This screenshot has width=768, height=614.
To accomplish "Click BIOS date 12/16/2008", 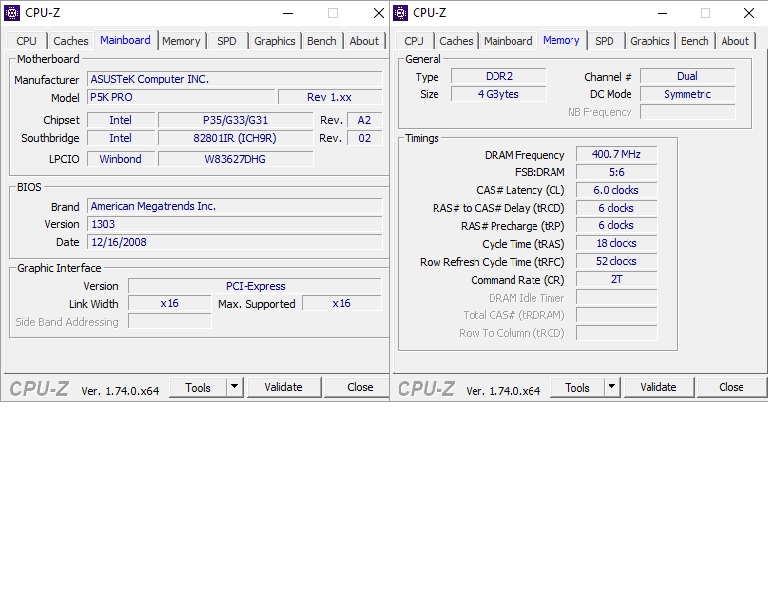I will (235, 242).
